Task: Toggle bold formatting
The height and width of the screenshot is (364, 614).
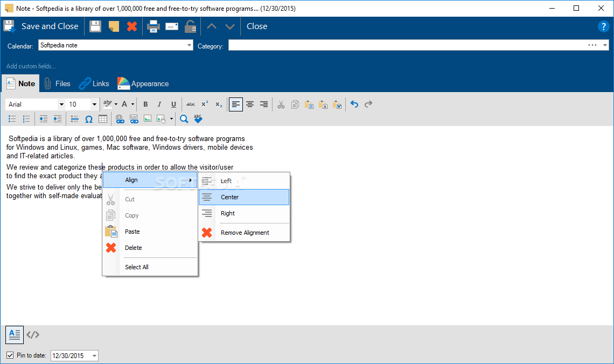Action: (x=145, y=104)
